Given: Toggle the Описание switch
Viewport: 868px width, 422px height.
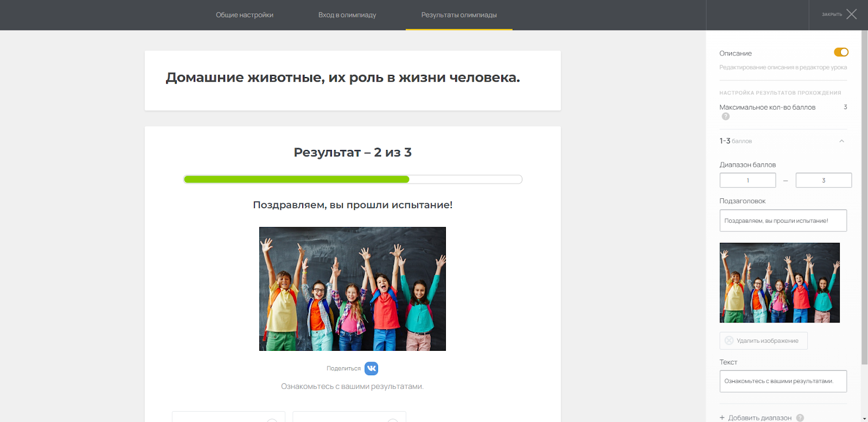Looking at the screenshot, I should click(841, 52).
